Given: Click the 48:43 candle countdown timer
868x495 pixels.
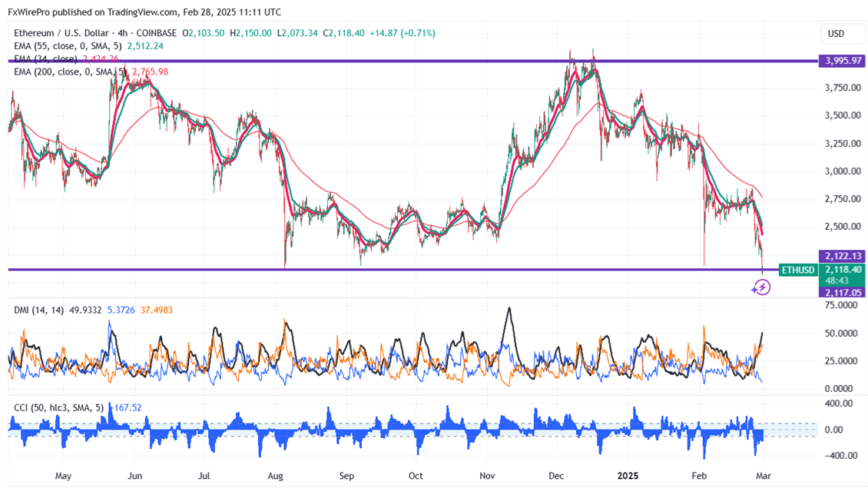Looking at the screenshot, I should [x=836, y=281].
